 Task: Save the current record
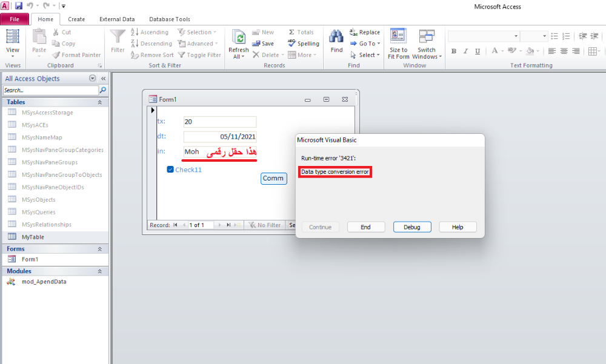[x=263, y=44]
